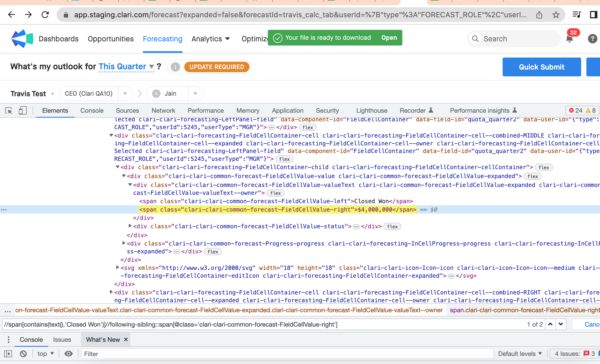Click the Quick Submit button
600x364 pixels.
pos(541,67)
